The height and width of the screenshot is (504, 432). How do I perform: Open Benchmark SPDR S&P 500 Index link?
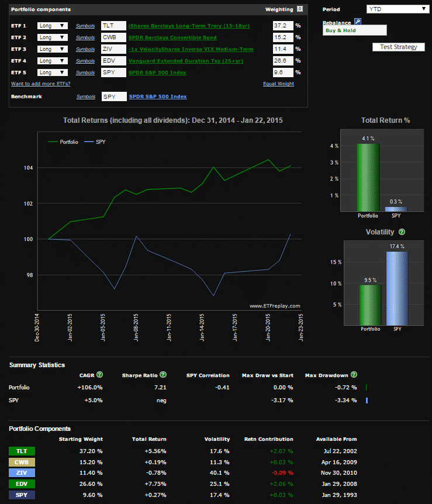[x=158, y=96]
